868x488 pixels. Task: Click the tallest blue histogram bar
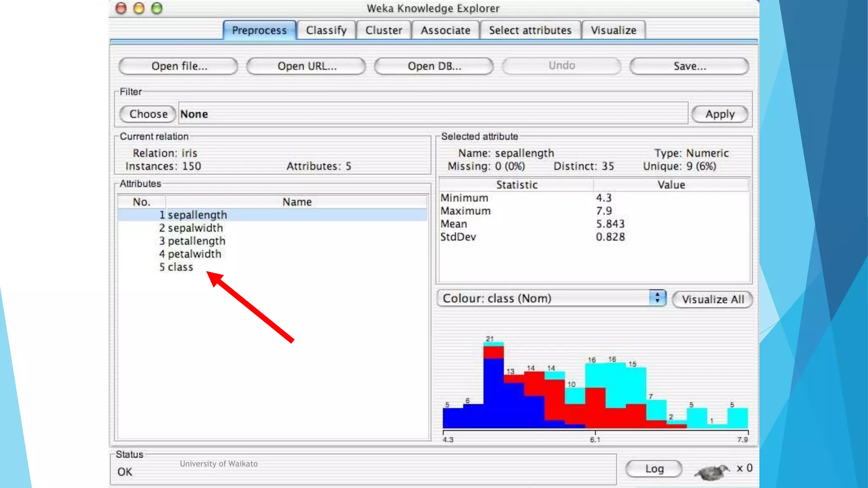[x=493, y=394]
